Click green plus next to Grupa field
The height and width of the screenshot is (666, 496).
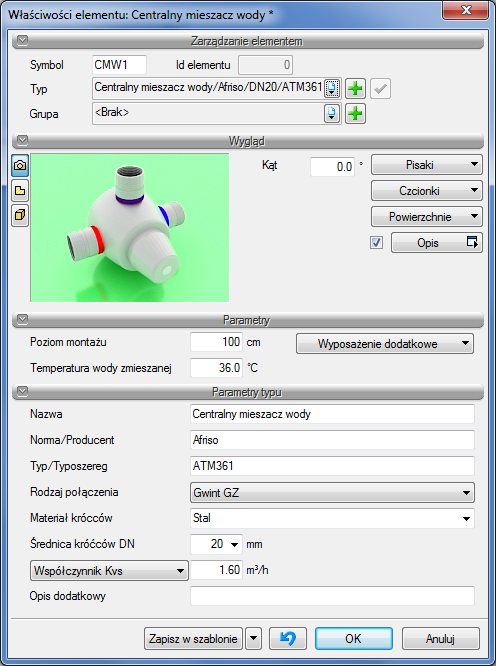(355, 113)
